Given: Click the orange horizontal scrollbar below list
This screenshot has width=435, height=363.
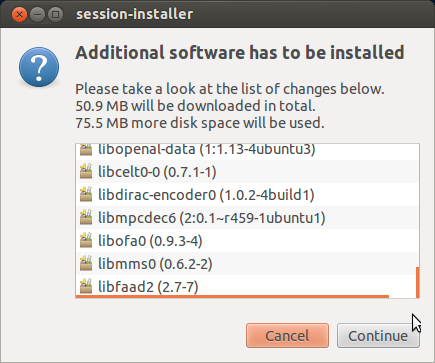Looking at the screenshot, I should pos(232,296).
